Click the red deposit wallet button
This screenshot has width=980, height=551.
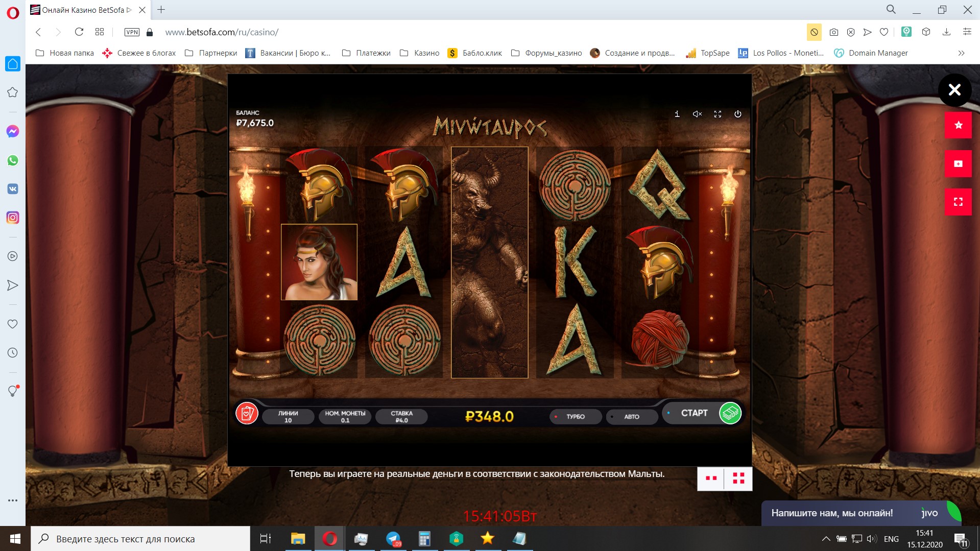pos(958,163)
